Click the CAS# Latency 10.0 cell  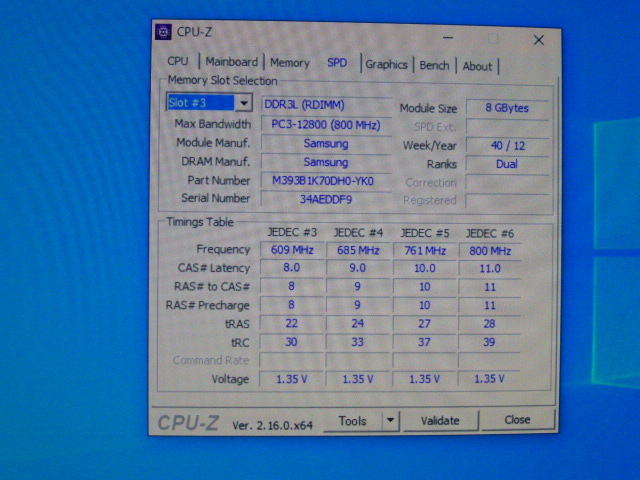(424, 269)
